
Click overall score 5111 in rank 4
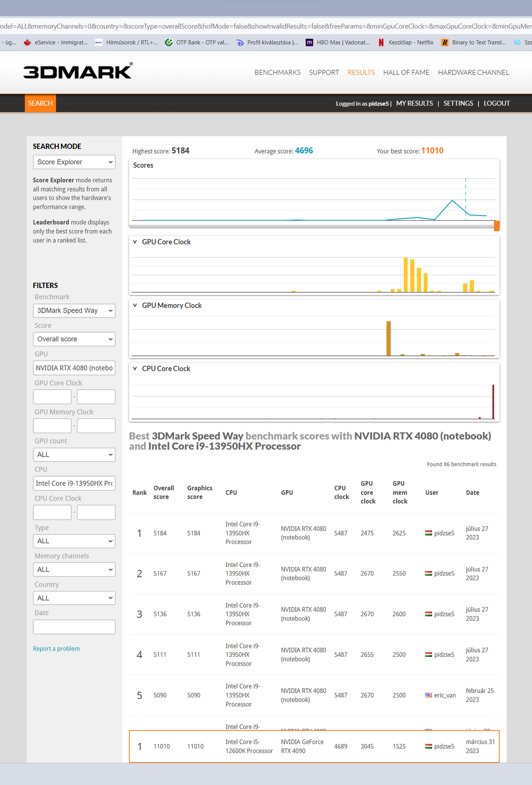coord(160,655)
